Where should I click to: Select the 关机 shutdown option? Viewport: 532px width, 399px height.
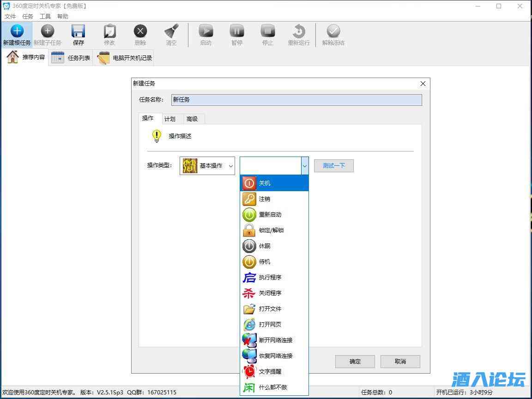[x=274, y=183]
